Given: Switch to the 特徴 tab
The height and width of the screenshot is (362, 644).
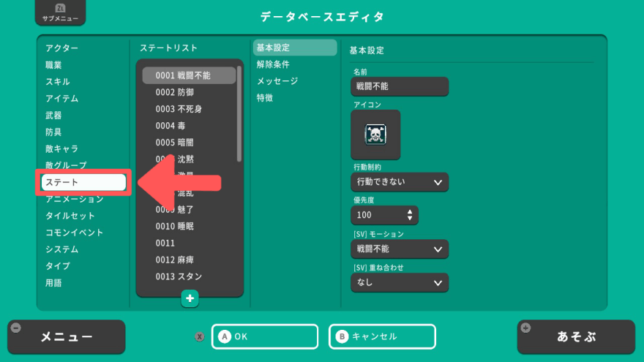Looking at the screenshot, I should point(265,98).
